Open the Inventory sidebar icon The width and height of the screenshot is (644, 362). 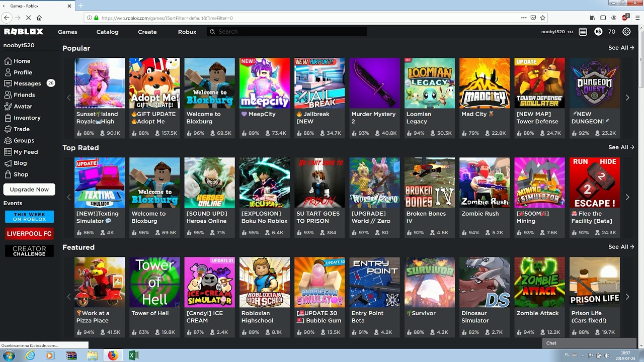pyautogui.click(x=8, y=118)
